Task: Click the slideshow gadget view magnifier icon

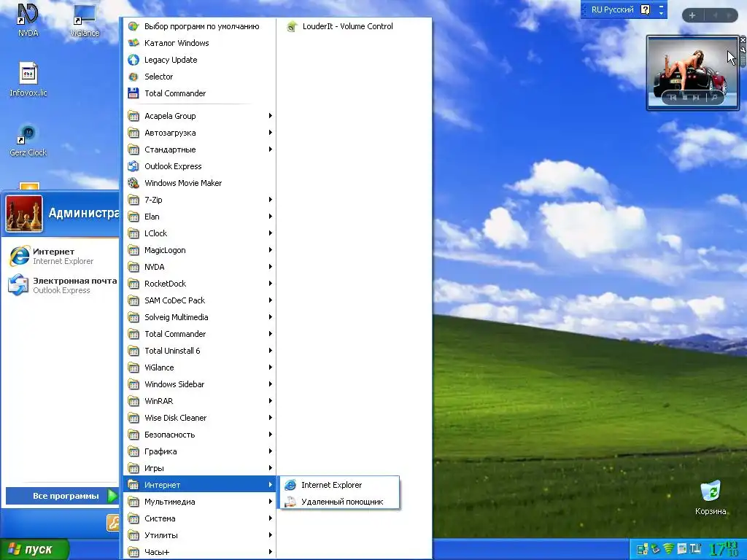Action: tap(714, 98)
